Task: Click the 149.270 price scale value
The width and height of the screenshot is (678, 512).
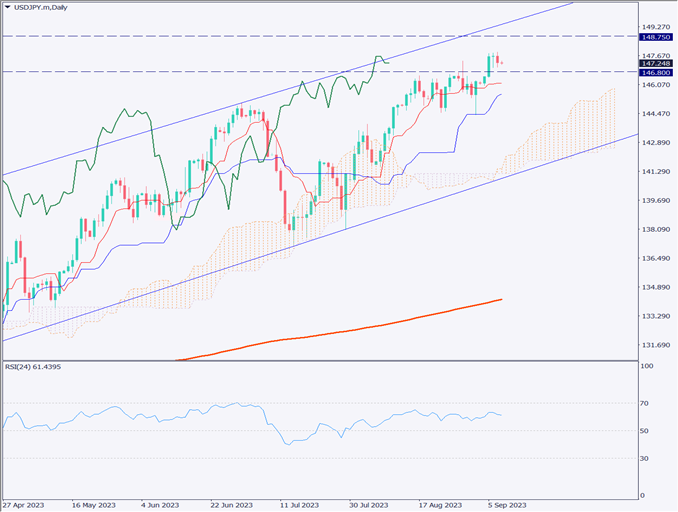Action: (x=654, y=27)
